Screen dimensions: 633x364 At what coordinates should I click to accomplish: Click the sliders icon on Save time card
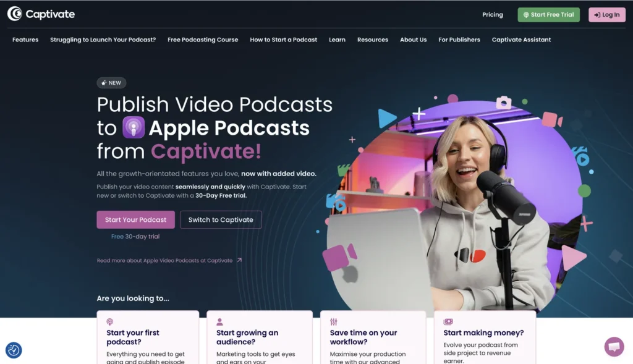[333, 321]
